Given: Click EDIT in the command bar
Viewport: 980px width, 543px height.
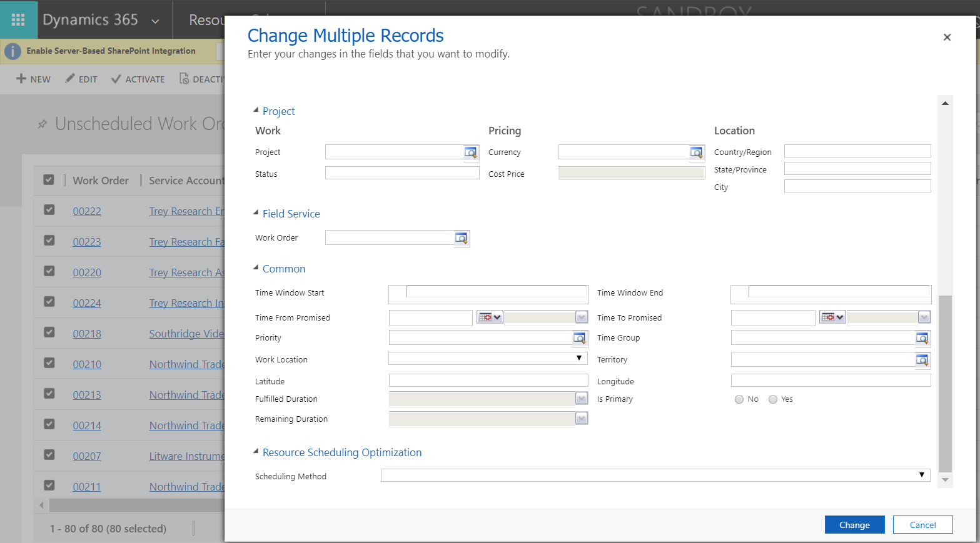Looking at the screenshot, I should coord(81,79).
